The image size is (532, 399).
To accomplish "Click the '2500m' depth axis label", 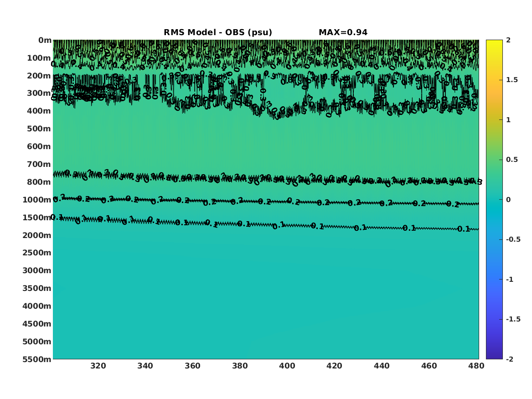I will click(37, 253).
